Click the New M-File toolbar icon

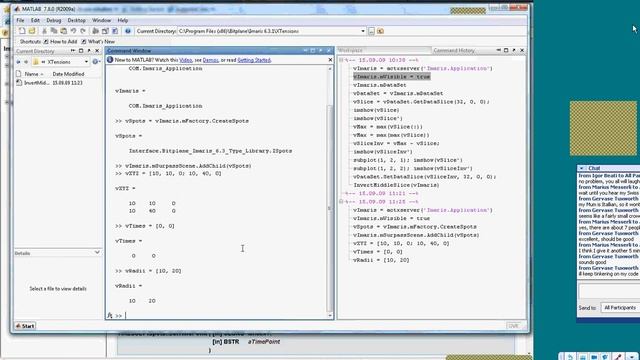(22, 31)
